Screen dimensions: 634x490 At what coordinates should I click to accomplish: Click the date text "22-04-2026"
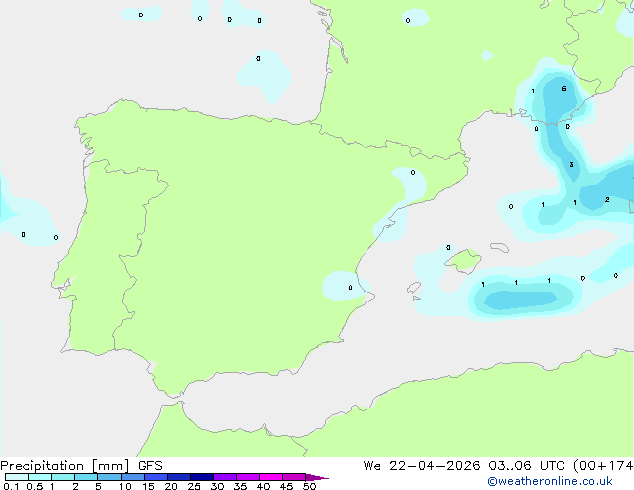coord(435,466)
